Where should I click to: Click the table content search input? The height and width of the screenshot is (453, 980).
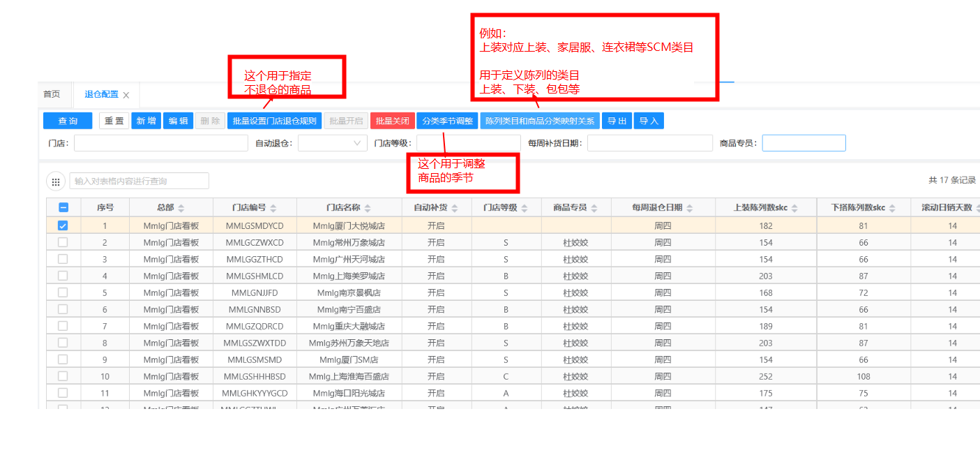139,181
